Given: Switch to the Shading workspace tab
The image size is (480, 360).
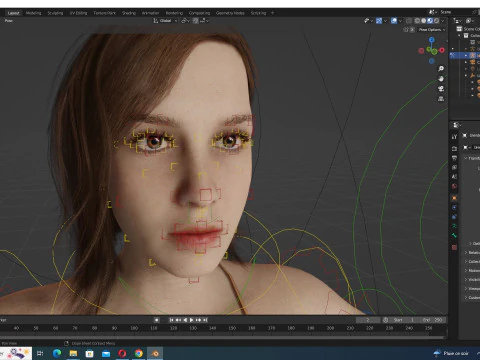Looking at the screenshot, I should pyautogui.click(x=129, y=13).
